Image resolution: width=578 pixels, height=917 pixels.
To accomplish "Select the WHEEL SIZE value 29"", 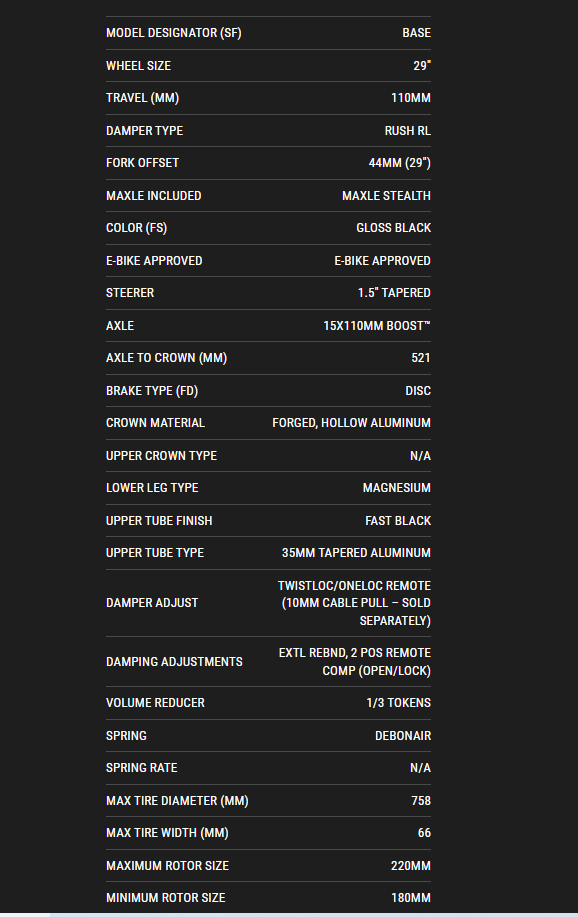I will pos(422,66).
